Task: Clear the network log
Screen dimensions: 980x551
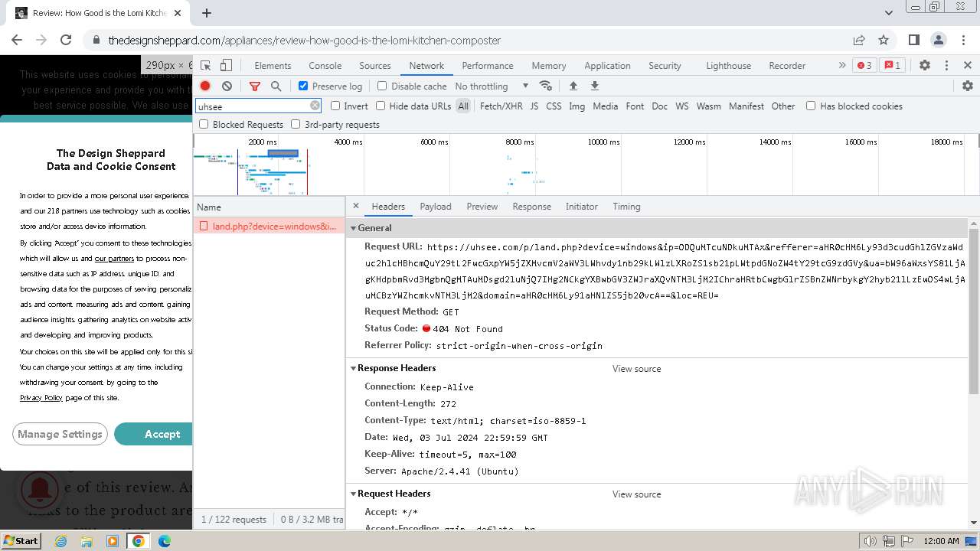Action: [227, 86]
